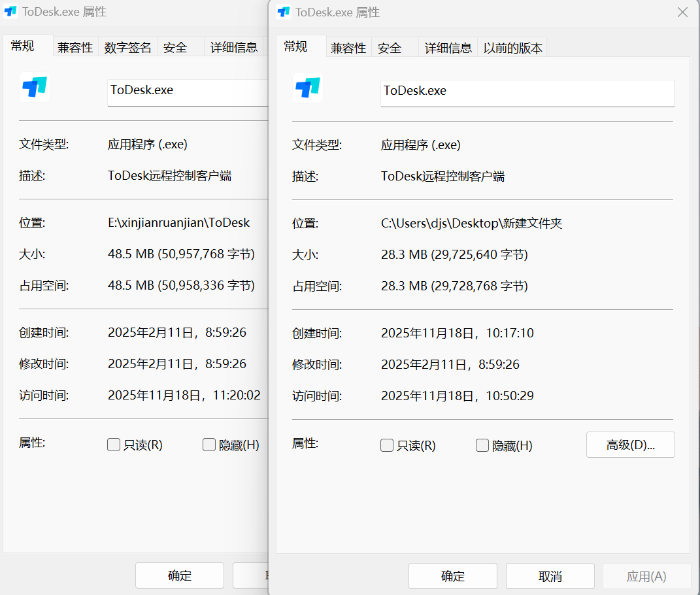Screen dimensions: 700x595
Task: Click the ToDesk file icon in the back dialog
Action: pyautogui.click(x=34, y=87)
